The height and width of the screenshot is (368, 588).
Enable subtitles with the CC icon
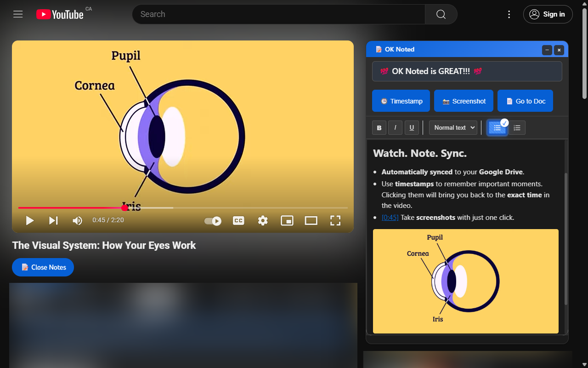pyautogui.click(x=238, y=221)
